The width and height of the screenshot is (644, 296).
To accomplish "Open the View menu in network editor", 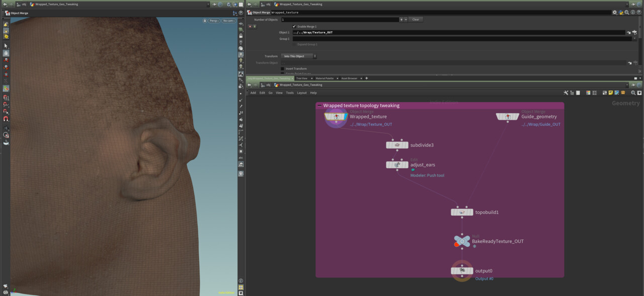I will coord(279,93).
